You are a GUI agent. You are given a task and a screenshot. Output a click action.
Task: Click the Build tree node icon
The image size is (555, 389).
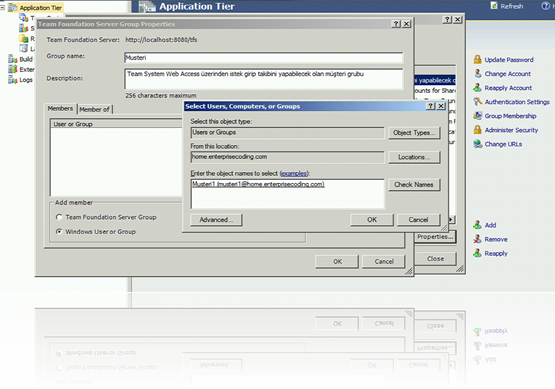click(x=13, y=59)
